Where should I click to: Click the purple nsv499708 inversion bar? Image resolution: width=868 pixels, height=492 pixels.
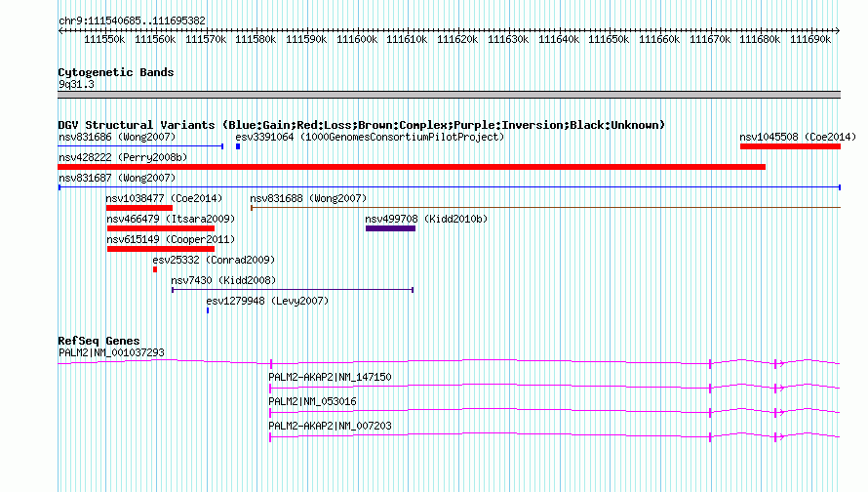(x=390, y=228)
